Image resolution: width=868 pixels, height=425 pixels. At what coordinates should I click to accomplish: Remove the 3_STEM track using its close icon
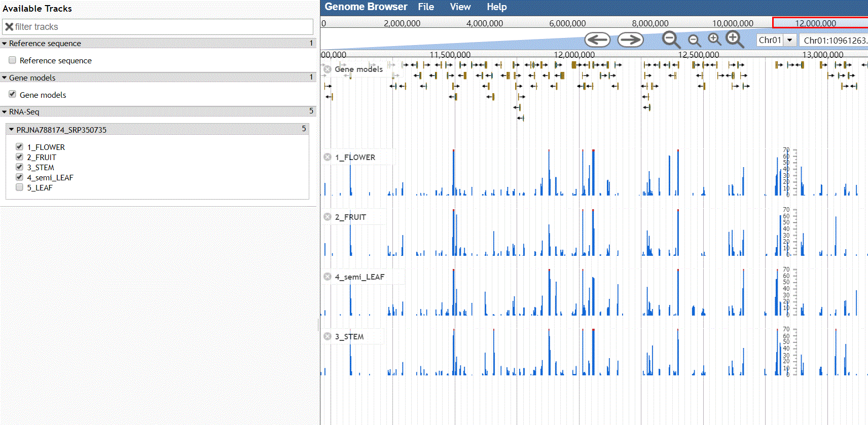(328, 336)
